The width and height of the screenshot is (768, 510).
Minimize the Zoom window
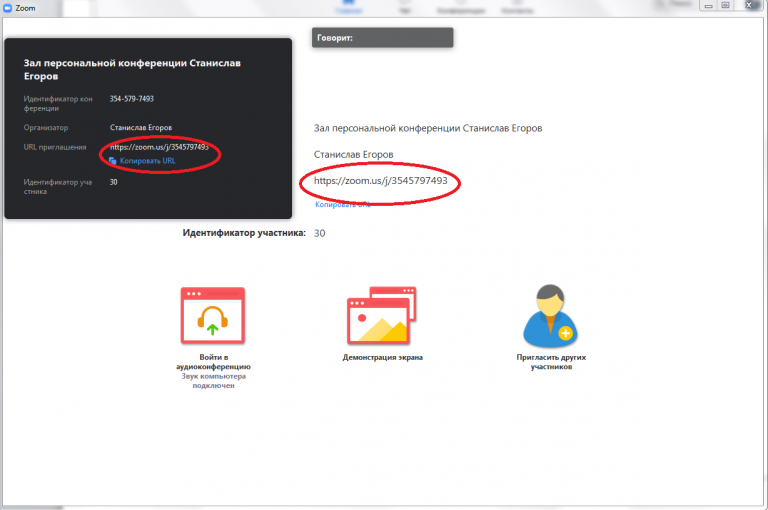point(707,6)
